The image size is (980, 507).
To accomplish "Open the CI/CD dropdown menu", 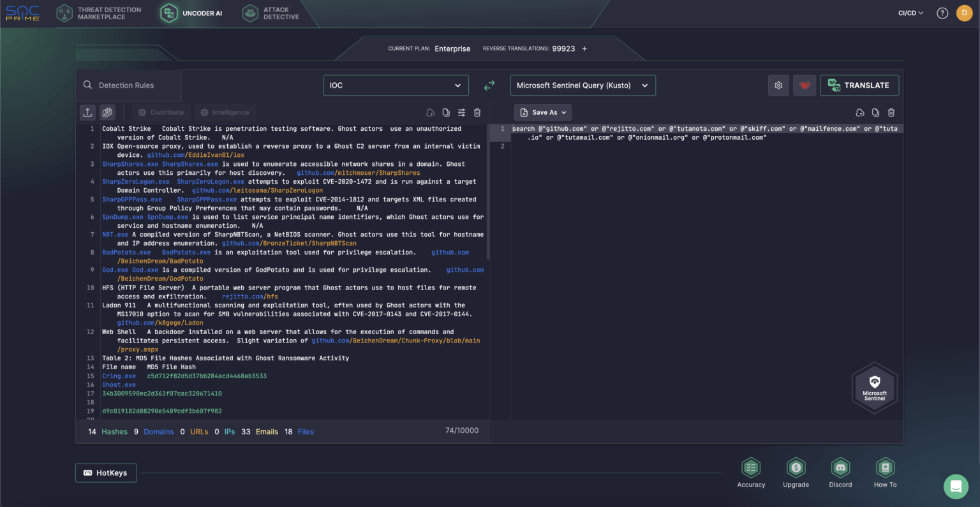I will (x=910, y=13).
